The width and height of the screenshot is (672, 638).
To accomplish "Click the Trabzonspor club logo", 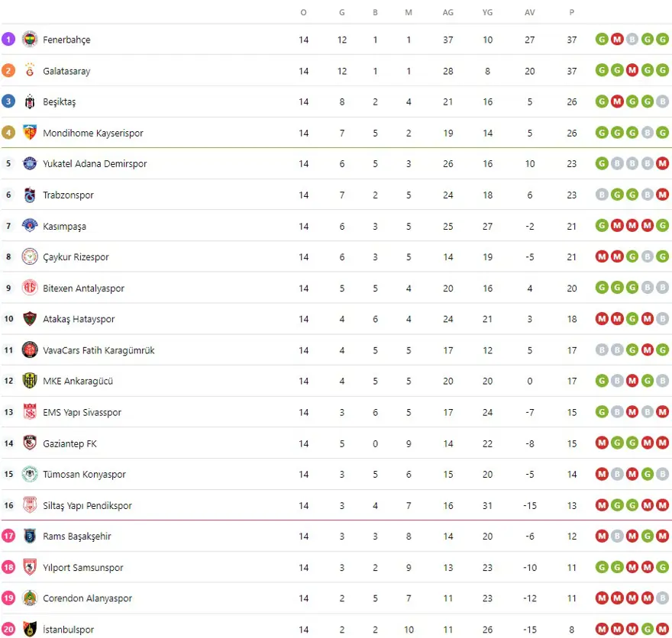I will click(30, 195).
